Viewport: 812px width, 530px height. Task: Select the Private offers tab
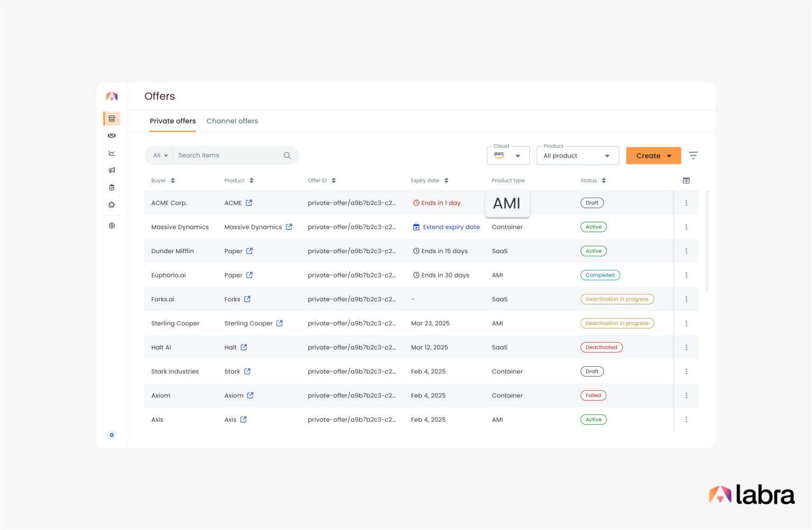point(172,121)
